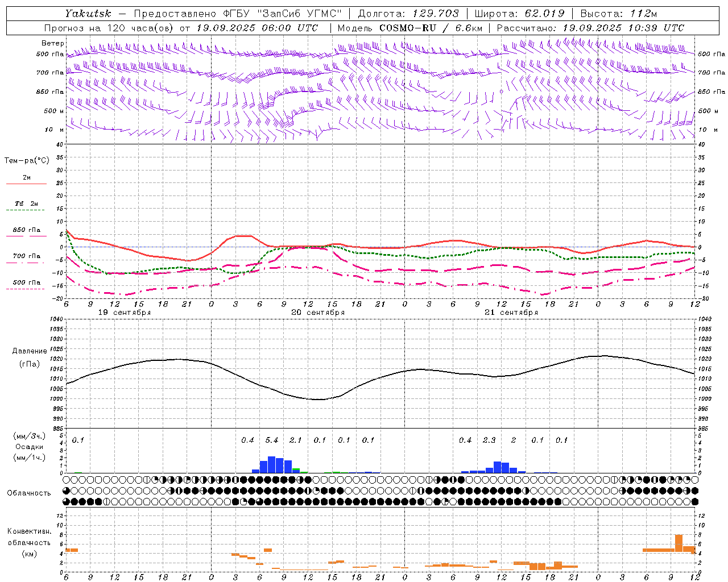Click the green dashed Td legend line
Screen dimensions: 728x582
pyautogui.click(x=25, y=210)
